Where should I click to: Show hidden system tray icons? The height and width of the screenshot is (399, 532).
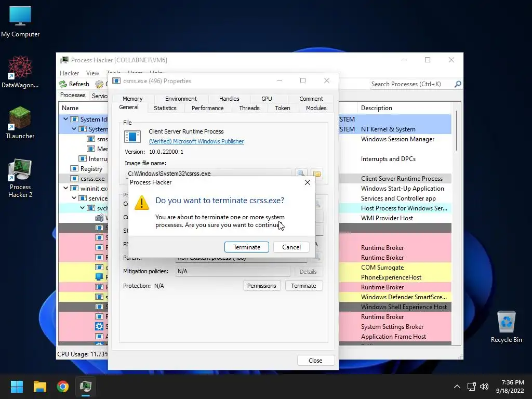tap(457, 387)
